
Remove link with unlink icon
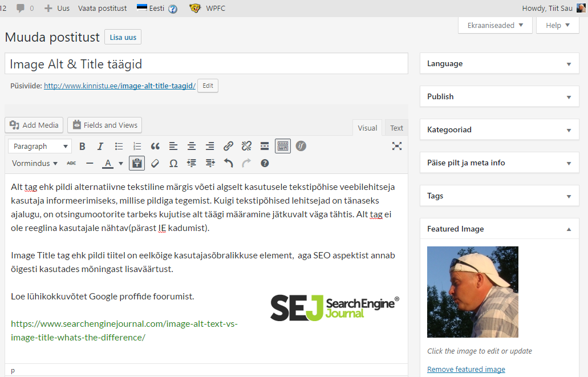(246, 147)
